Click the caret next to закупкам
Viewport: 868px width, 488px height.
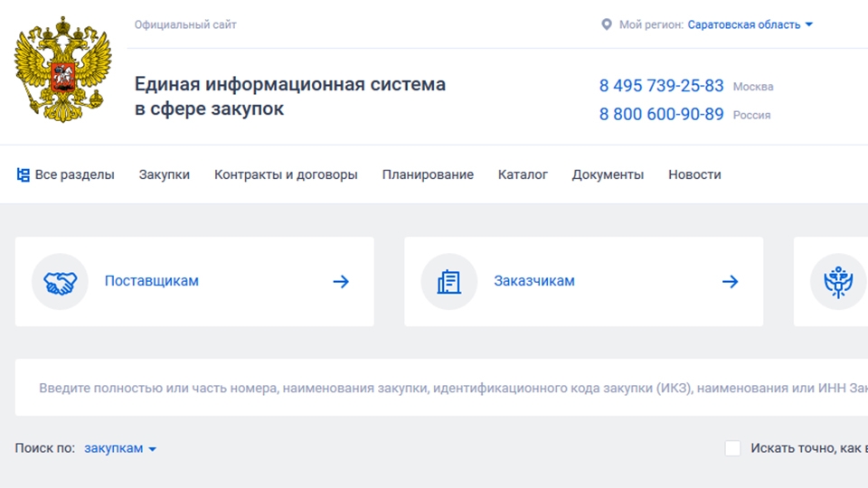click(x=152, y=449)
